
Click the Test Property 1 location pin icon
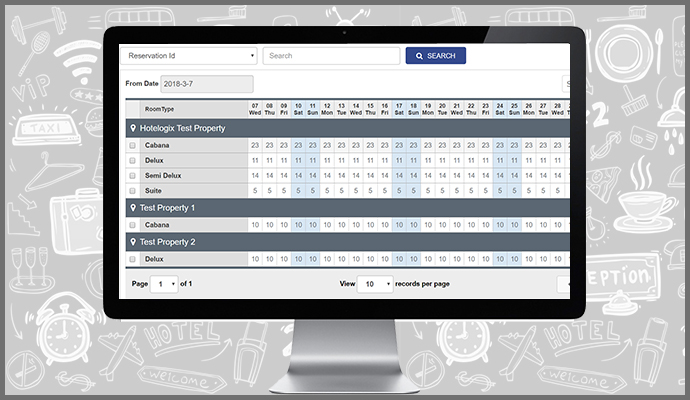coord(133,207)
